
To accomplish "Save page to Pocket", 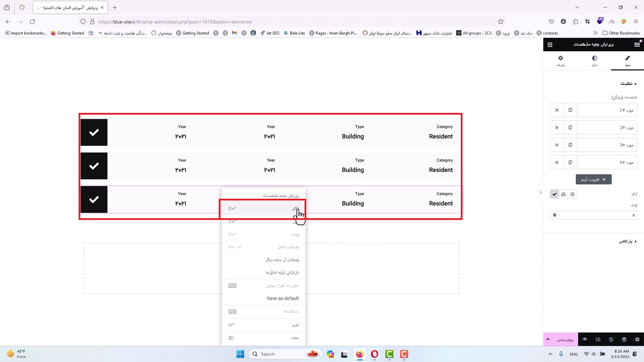I will click(x=551, y=22).
